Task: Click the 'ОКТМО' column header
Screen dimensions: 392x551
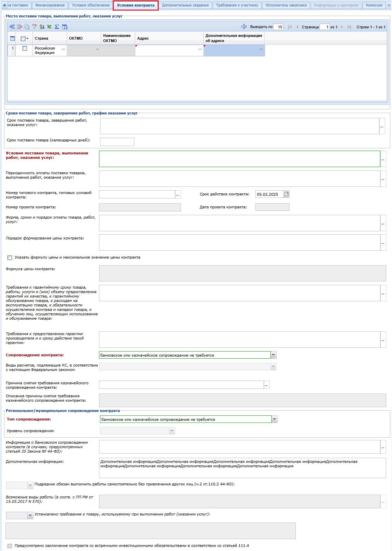Action: click(84, 38)
